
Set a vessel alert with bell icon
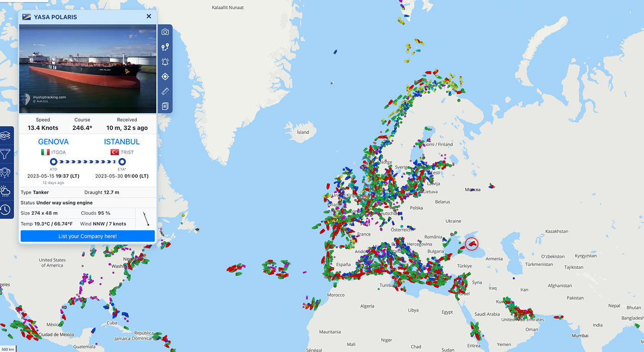165,62
